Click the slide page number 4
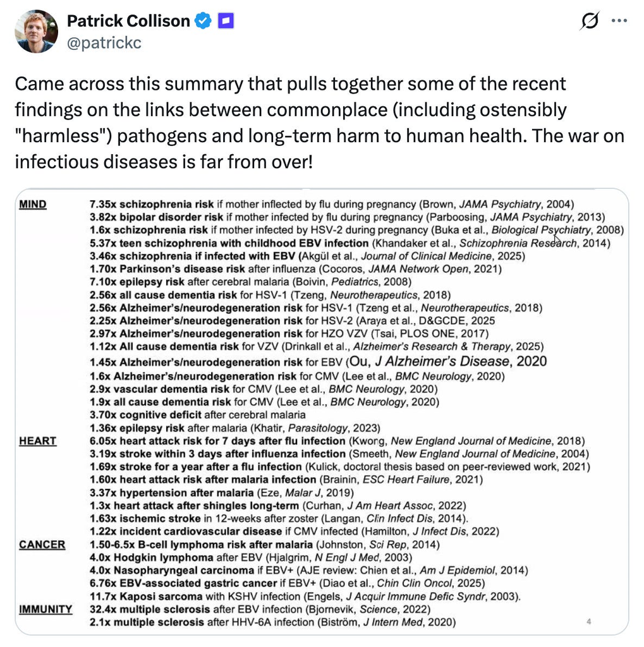 pos(588,622)
